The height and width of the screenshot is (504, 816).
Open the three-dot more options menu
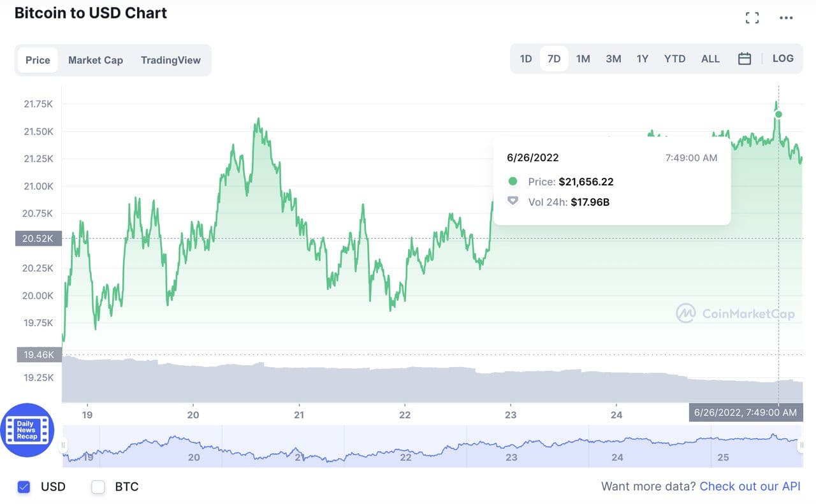click(786, 18)
